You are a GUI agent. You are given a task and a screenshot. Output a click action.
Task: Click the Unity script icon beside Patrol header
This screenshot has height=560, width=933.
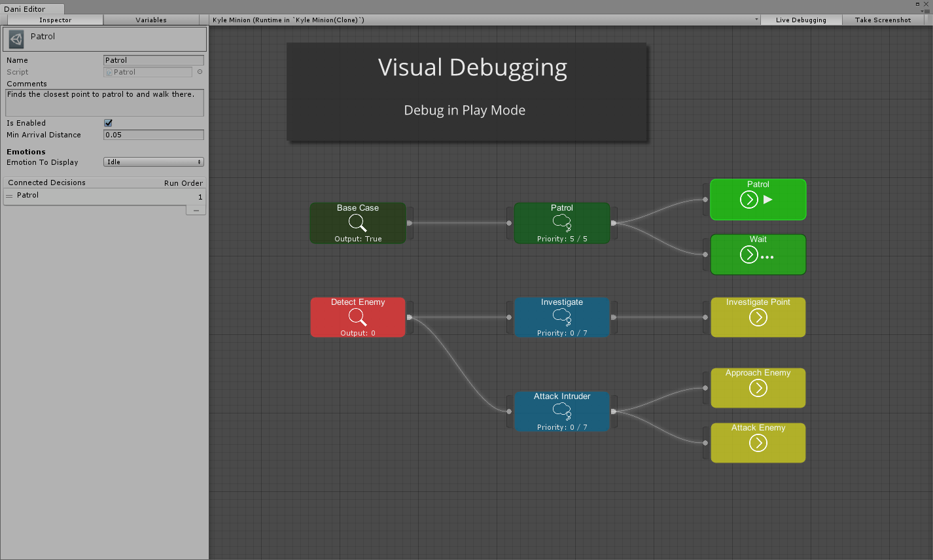16,39
